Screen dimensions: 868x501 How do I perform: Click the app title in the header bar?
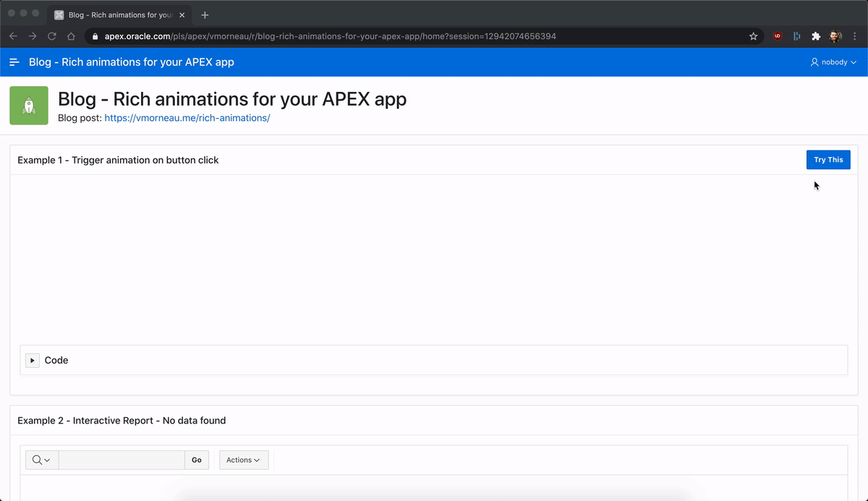click(132, 62)
